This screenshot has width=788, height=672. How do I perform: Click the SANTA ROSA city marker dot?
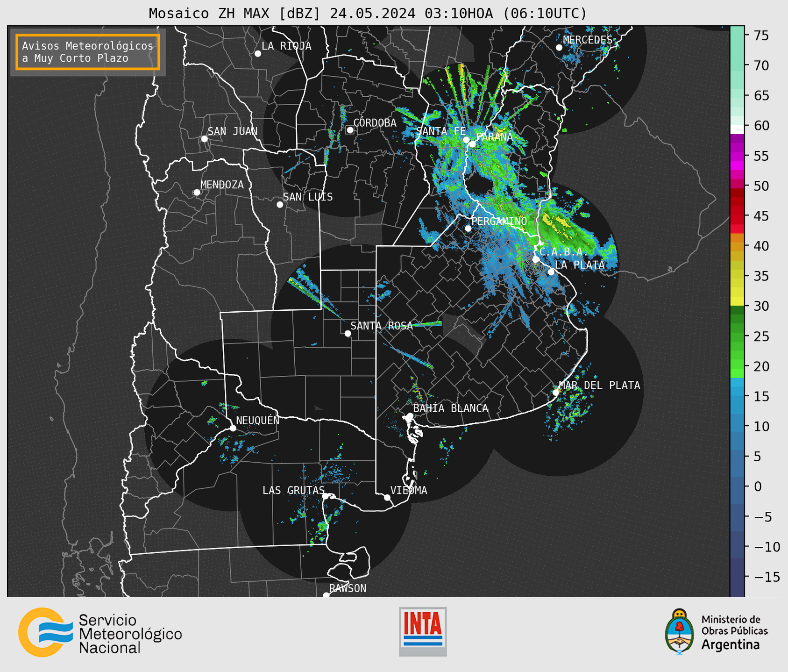[348, 334]
